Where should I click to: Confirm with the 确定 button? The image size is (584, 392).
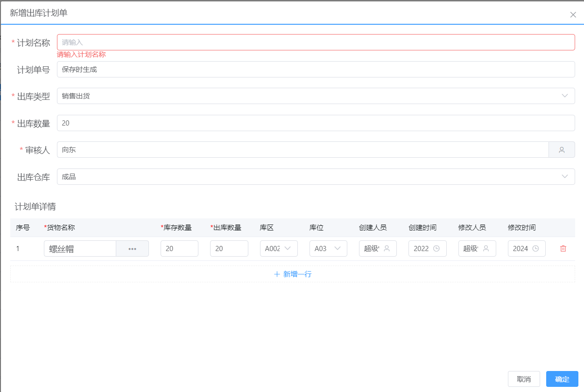coord(562,379)
